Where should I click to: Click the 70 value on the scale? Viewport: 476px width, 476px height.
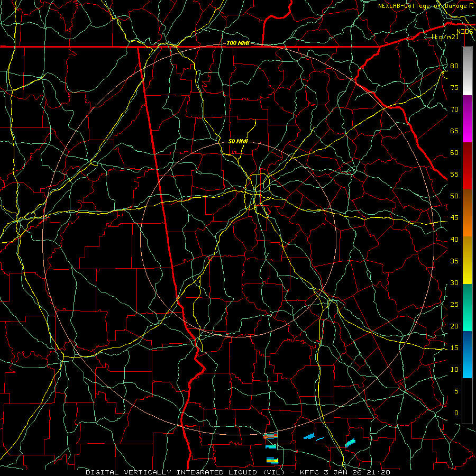click(454, 109)
